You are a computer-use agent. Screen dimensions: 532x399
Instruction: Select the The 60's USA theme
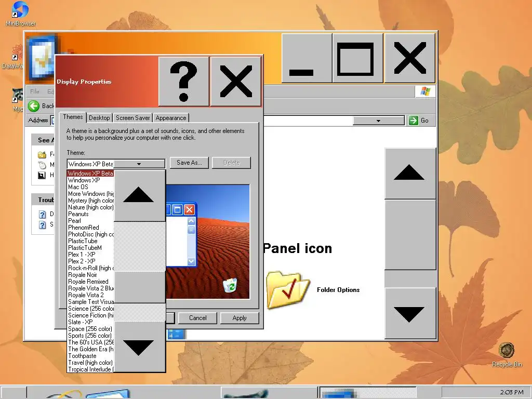[x=90, y=342]
